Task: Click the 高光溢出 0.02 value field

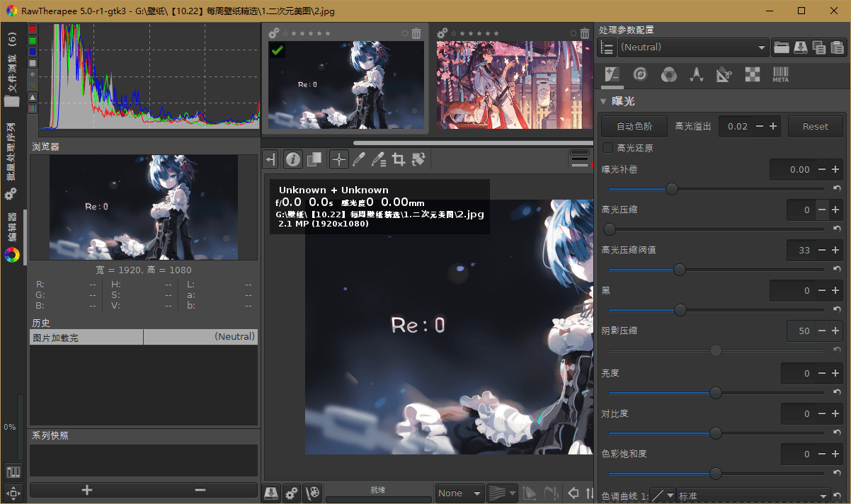Action: tap(737, 127)
